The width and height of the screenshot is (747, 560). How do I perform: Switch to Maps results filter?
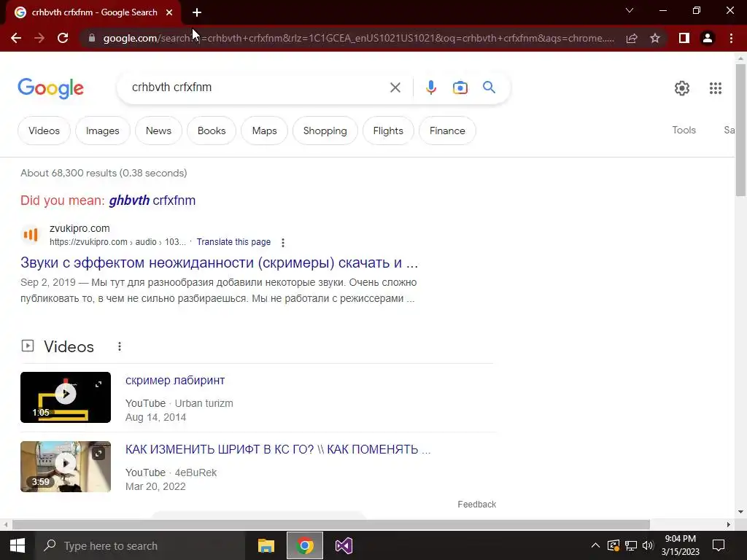tap(264, 131)
